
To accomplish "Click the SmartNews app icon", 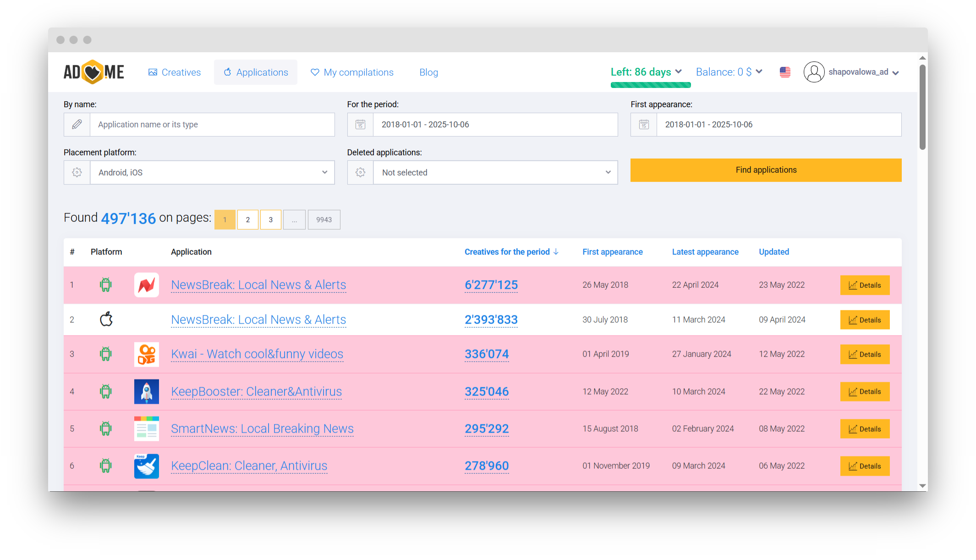I will pyautogui.click(x=146, y=428).
